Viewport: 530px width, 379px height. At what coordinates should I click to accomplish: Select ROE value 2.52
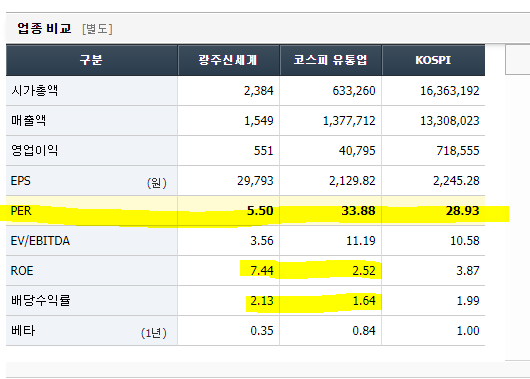point(364,271)
